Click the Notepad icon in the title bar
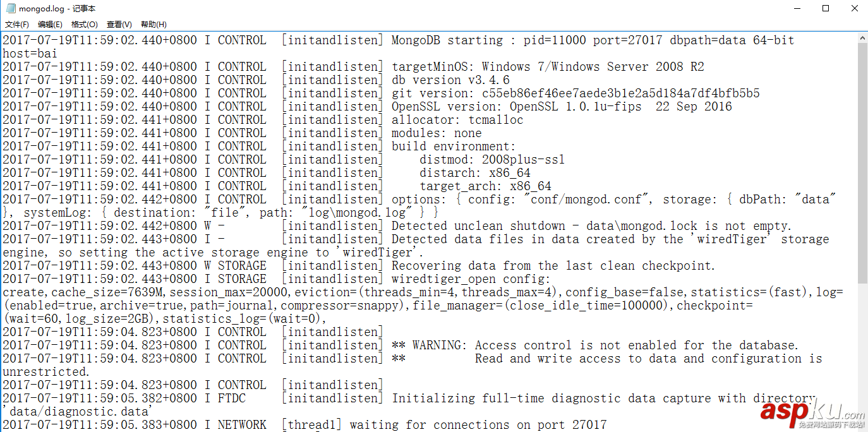The height and width of the screenshot is (432, 868). pos(10,9)
